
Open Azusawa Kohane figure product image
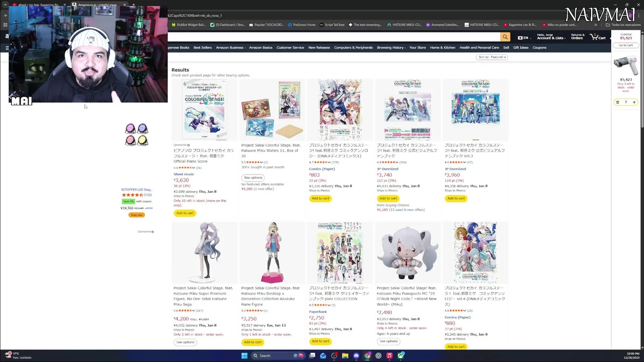(x=272, y=252)
